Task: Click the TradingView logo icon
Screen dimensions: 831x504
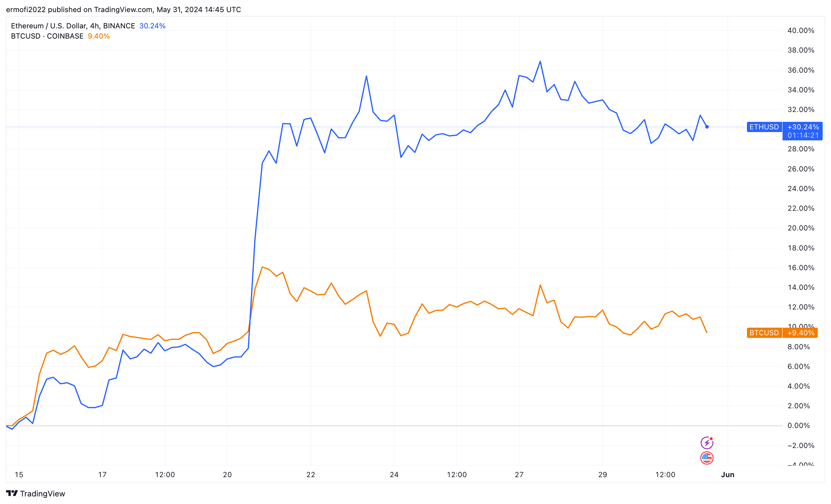Action: [x=12, y=493]
